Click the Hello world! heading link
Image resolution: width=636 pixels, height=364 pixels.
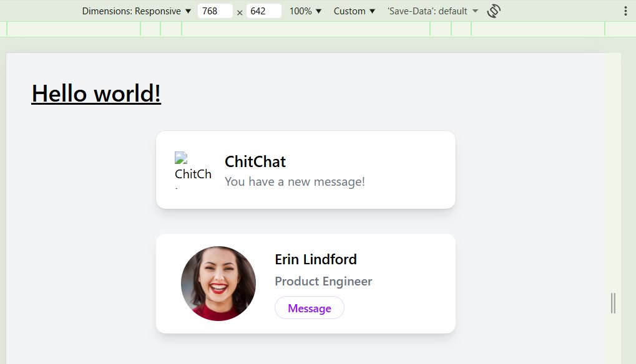[x=96, y=93]
